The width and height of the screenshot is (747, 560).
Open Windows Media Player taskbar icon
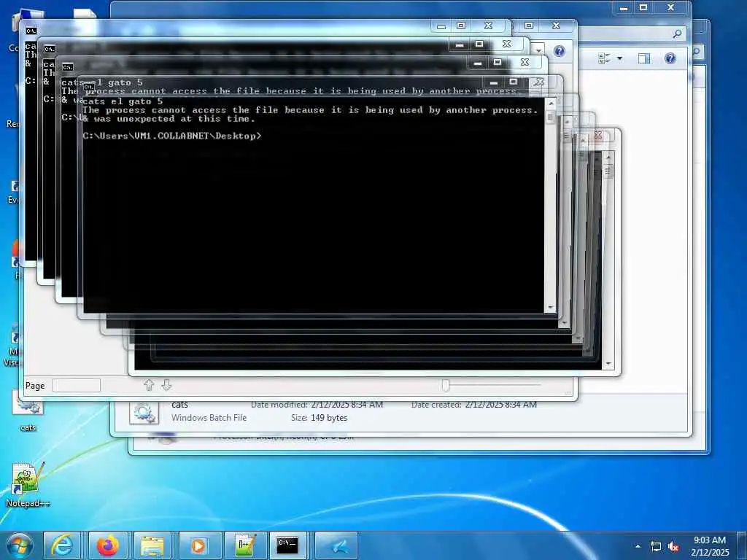click(198, 545)
